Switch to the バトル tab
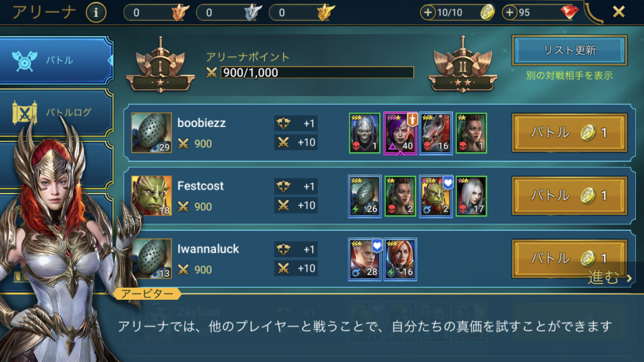Image resolution: width=644 pixels, height=362 pixels. (x=56, y=60)
